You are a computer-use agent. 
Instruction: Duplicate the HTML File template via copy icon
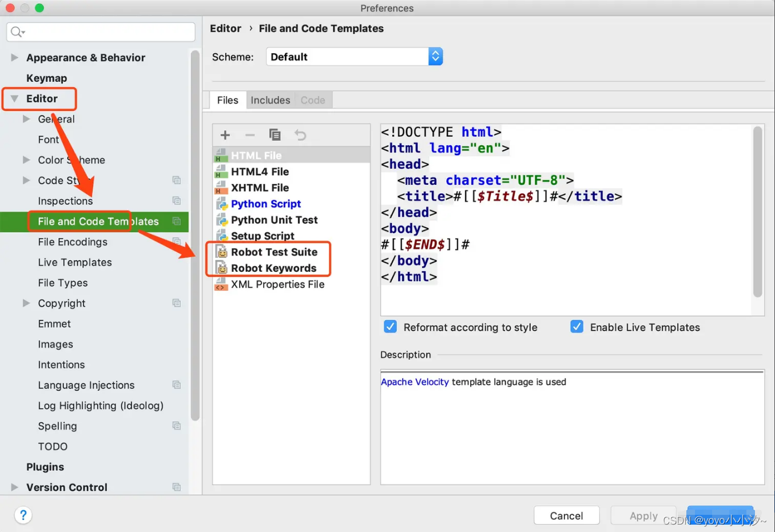(275, 135)
